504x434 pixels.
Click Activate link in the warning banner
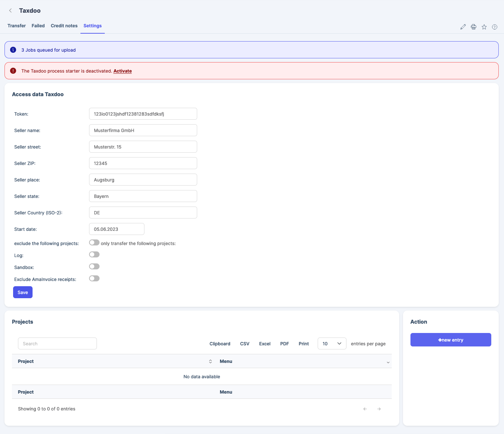122,71
